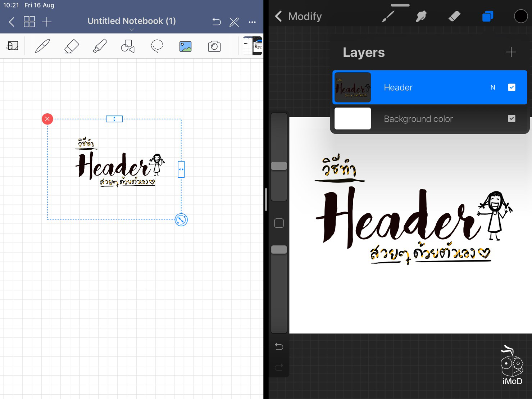Toggle visibility of the Header layer

[x=511, y=87]
